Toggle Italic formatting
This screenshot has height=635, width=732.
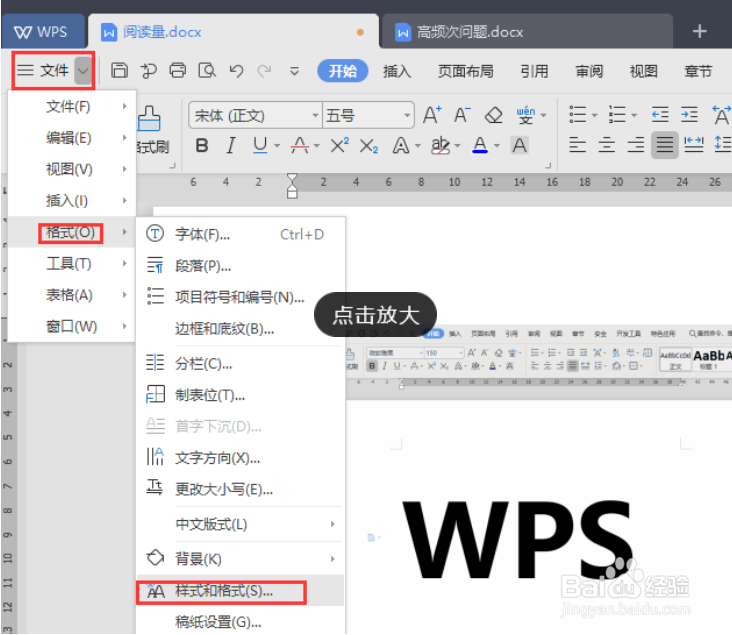231,146
